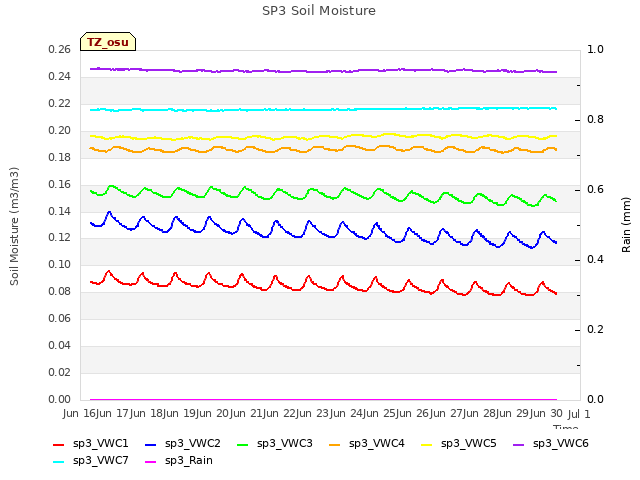
Task: Click the 0.8 right rain axis value
Action: click(x=595, y=119)
